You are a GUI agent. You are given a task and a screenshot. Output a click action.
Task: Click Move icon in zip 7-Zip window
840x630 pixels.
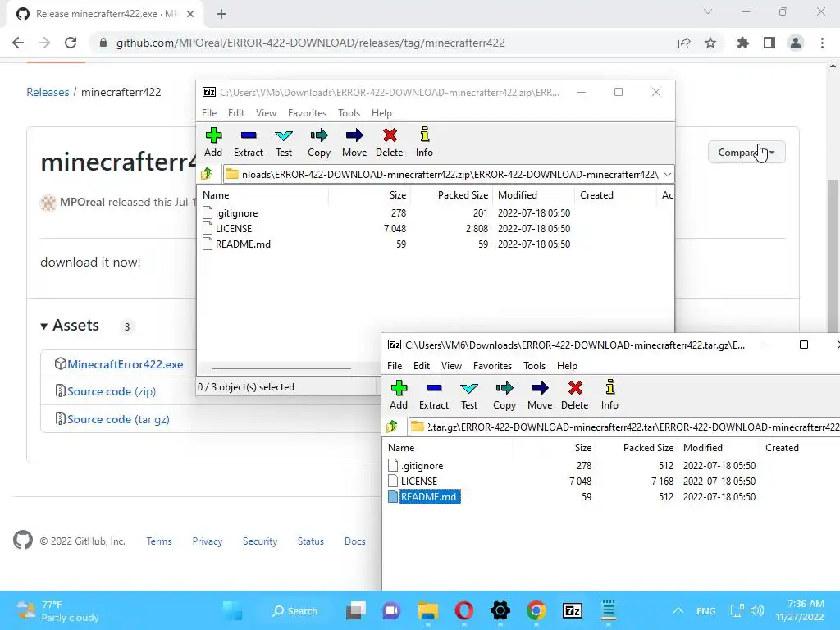click(354, 135)
